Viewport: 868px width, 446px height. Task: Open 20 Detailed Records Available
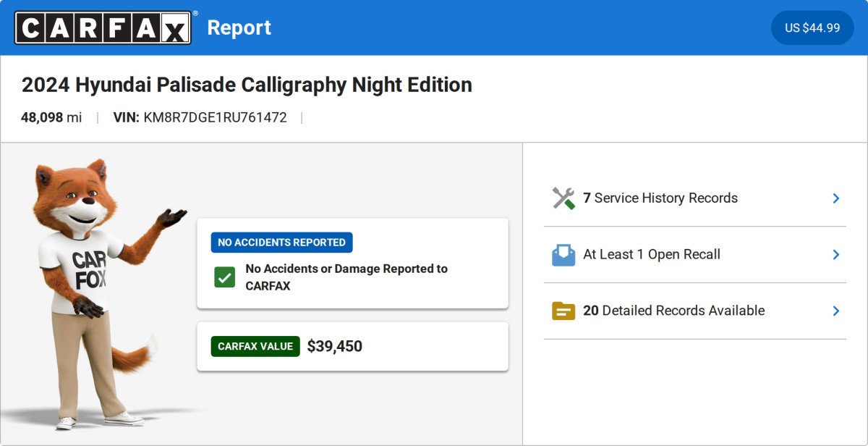(x=695, y=311)
